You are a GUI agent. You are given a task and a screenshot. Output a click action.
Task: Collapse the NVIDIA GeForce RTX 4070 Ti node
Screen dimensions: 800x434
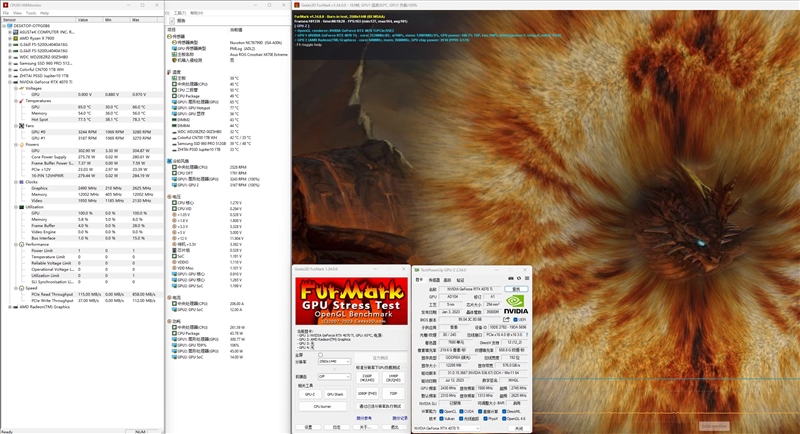click(10, 82)
